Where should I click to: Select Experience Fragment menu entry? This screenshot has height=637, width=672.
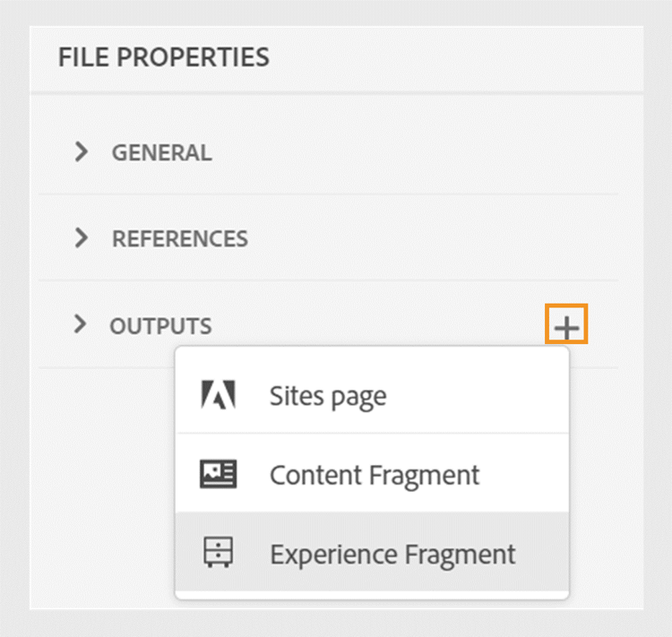(392, 554)
